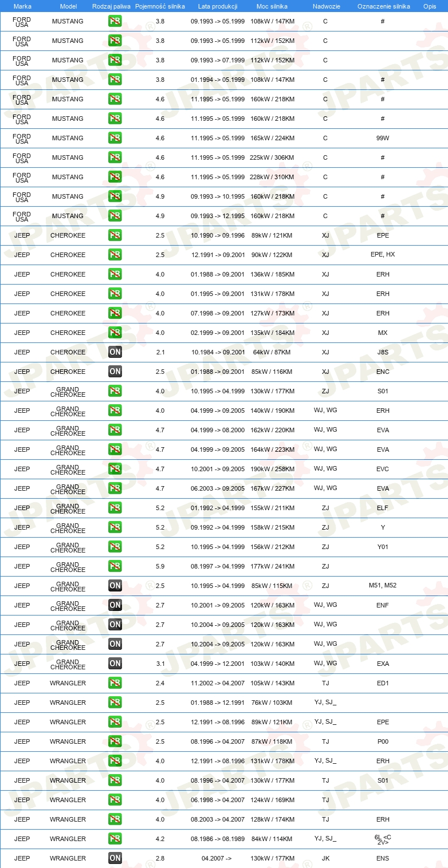Select the PB icon in Mustang 228kW / 310KM row
This screenshot has width=448, height=868.
pos(115,177)
